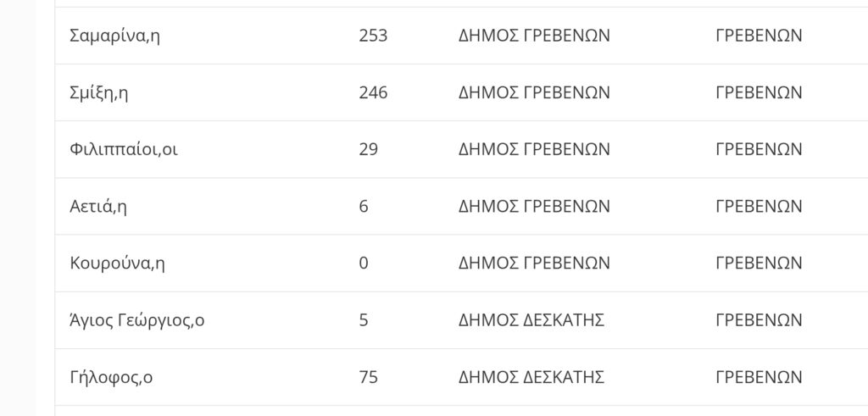Click ΔΗΜΟΣ ΔΕΣΚΑΤΗΣ in the Γήλοφος row
The width and height of the screenshot is (868, 416).
coord(531,377)
